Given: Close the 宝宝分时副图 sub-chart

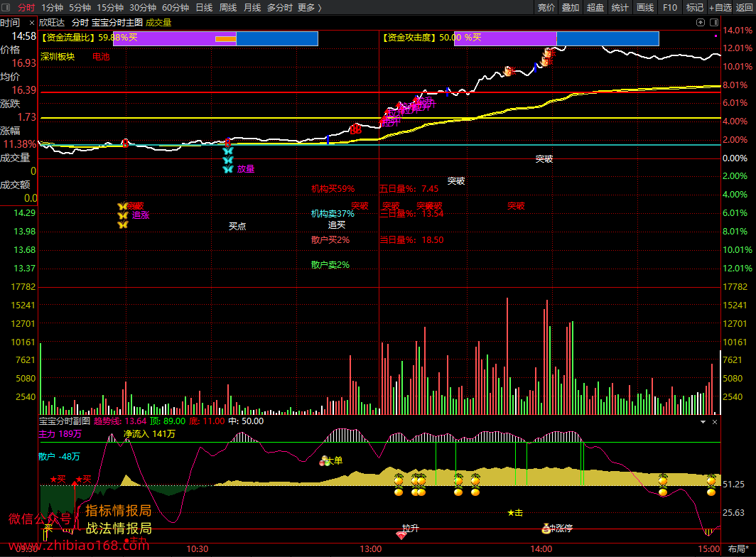Looking at the screenshot, I should tap(715, 422).
